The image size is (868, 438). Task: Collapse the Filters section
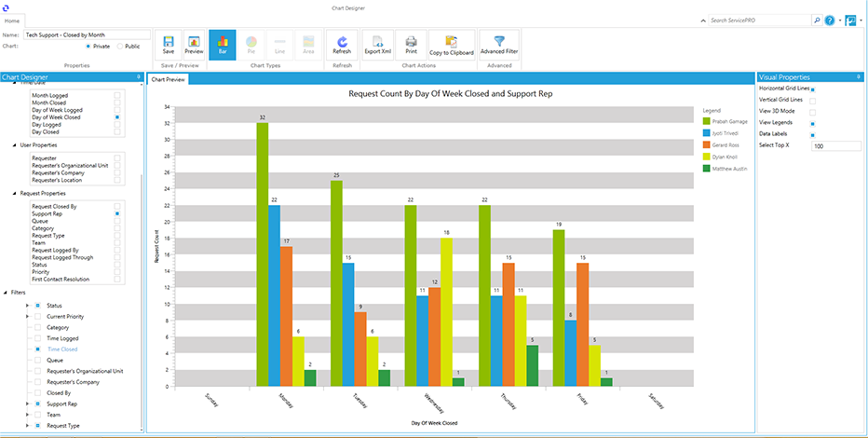point(6,293)
